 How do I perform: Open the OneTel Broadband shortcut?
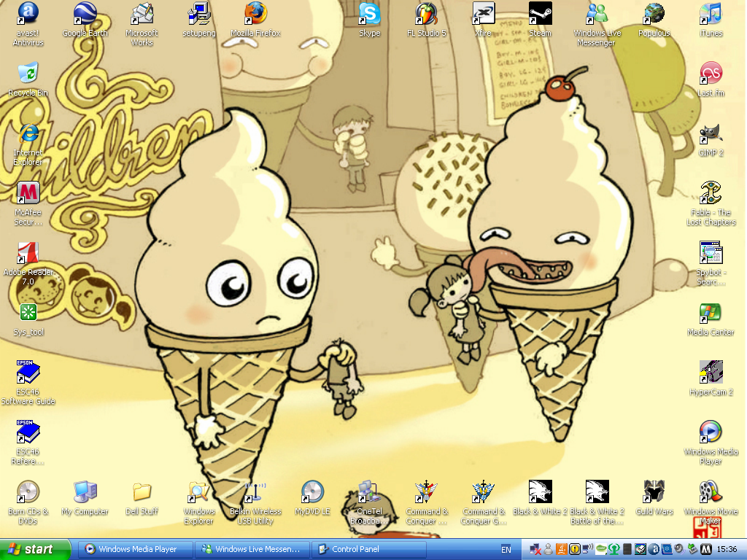[369, 503]
